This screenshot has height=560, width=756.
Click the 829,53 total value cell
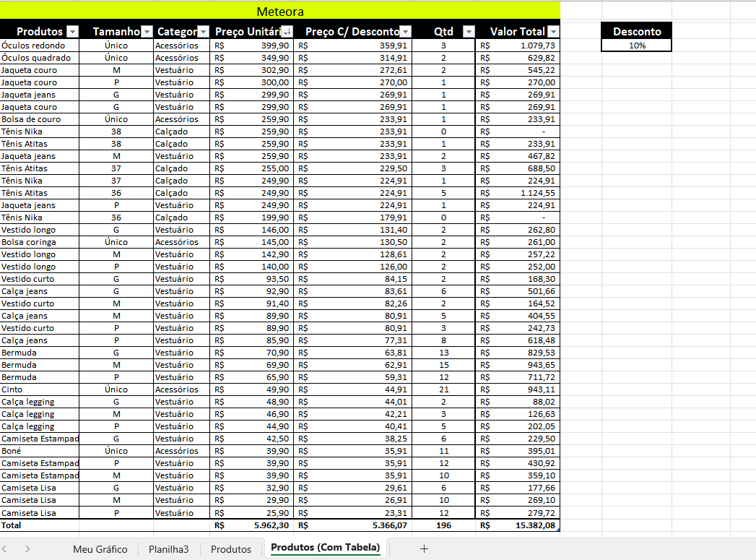click(517, 353)
